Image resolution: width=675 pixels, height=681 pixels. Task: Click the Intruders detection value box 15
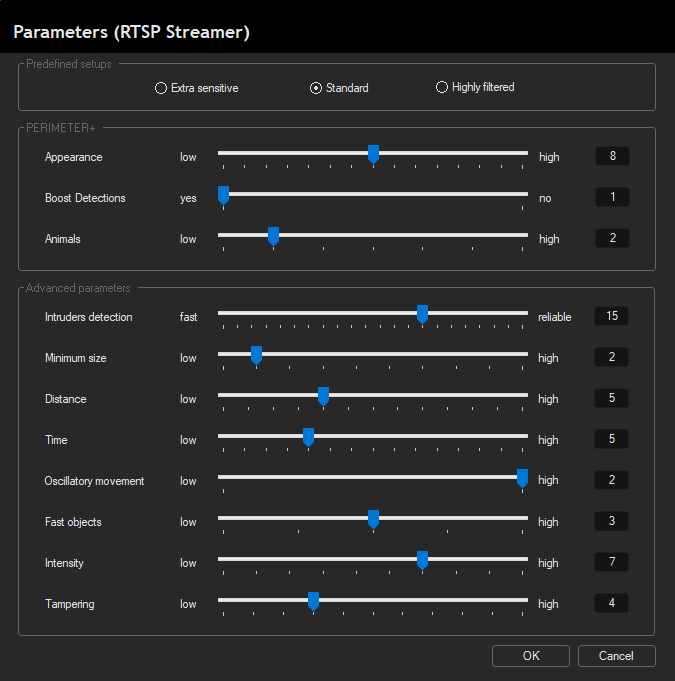pos(611,316)
